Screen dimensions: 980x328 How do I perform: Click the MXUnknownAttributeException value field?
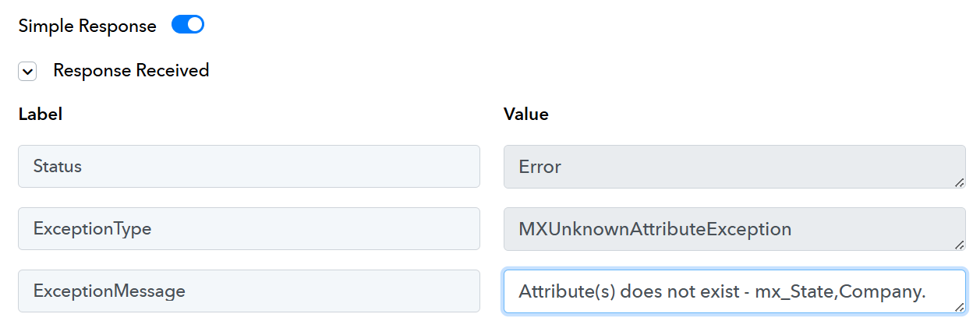[734, 229]
